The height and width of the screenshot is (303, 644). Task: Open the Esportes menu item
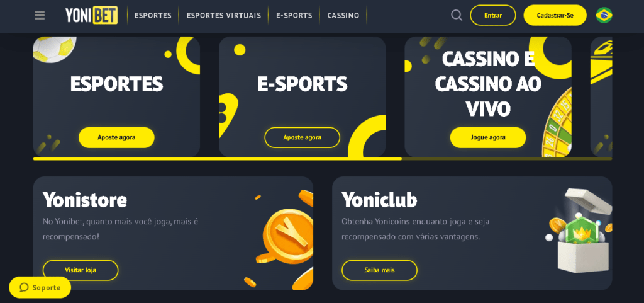pyautogui.click(x=153, y=16)
